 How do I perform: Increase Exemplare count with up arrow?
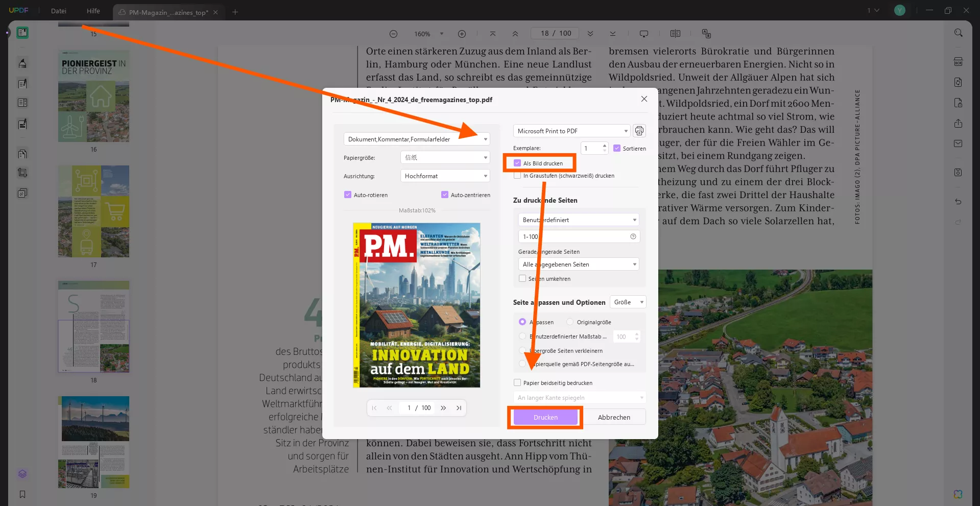coord(605,146)
